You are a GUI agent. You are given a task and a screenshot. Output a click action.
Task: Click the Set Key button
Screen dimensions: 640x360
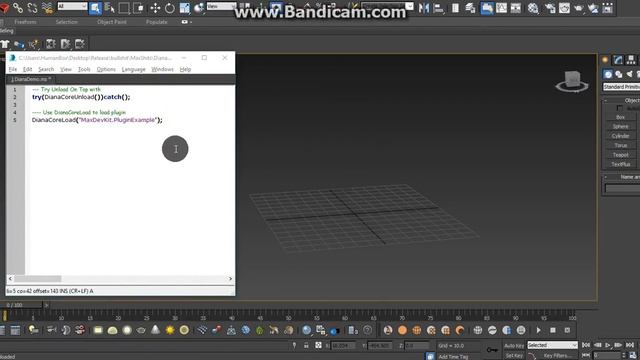click(514, 356)
